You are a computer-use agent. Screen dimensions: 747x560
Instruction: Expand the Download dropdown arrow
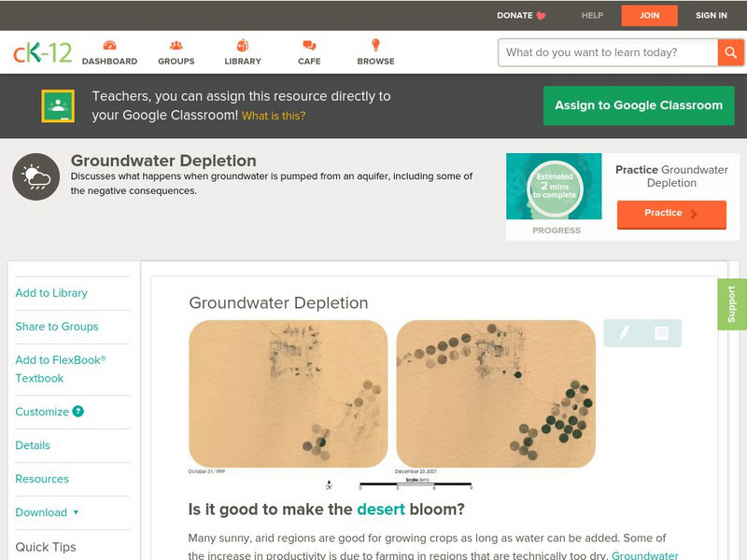[76, 512]
